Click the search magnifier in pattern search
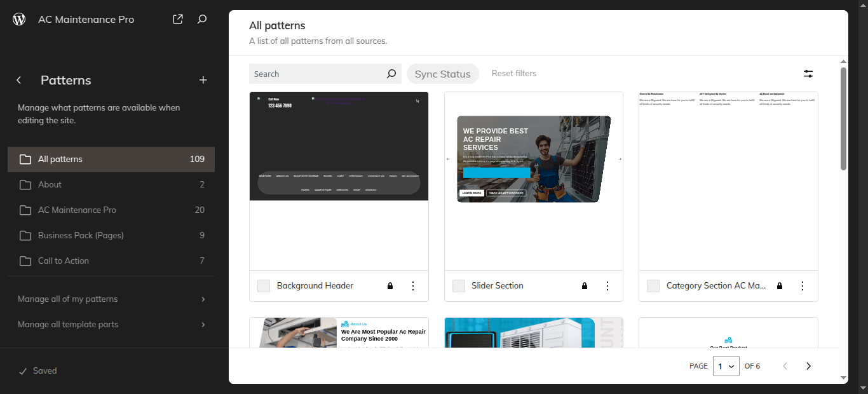The image size is (868, 394). [x=391, y=74]
